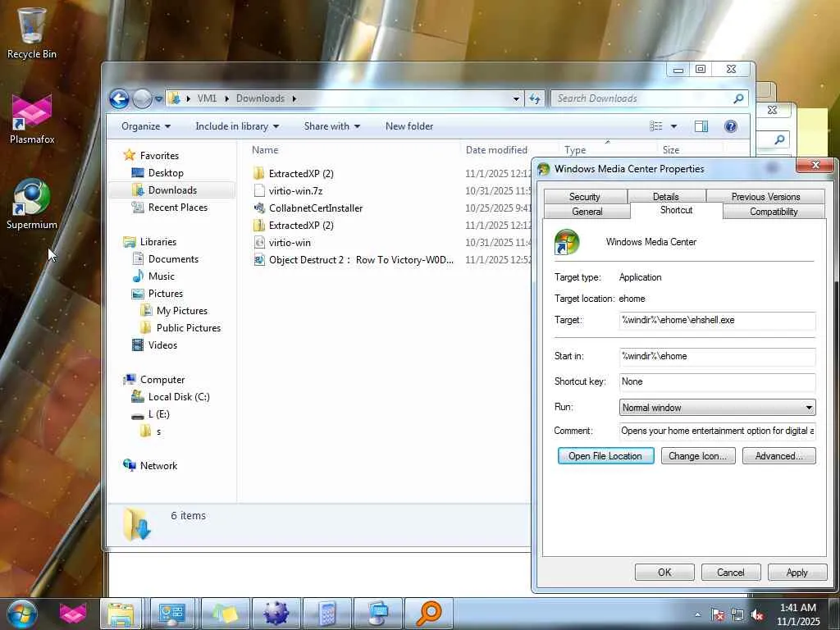
Task: Open the calculator taskbar icon
Action: 326,614
